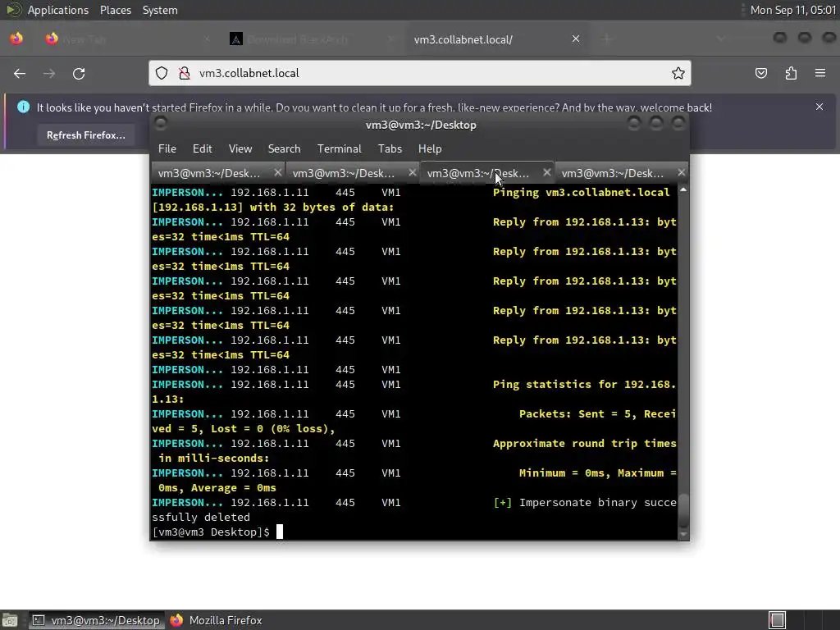Click the Firefox forward arrow

[x=49, y=73]
